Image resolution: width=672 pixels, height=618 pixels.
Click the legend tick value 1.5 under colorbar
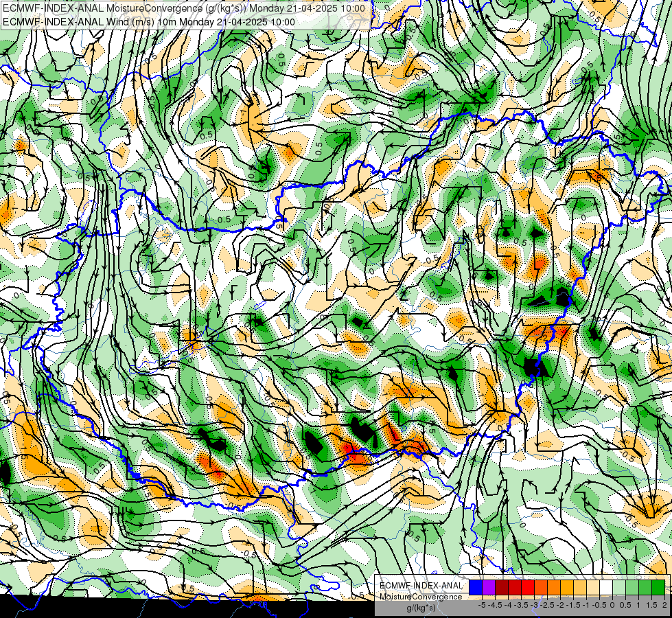tap(651, 605)
